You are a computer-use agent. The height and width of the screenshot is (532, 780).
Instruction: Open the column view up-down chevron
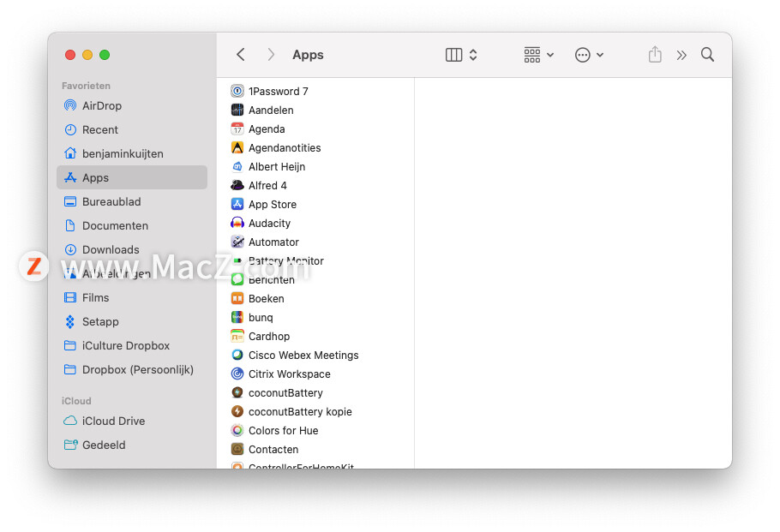pyautogui.click(x=473, y=55)
